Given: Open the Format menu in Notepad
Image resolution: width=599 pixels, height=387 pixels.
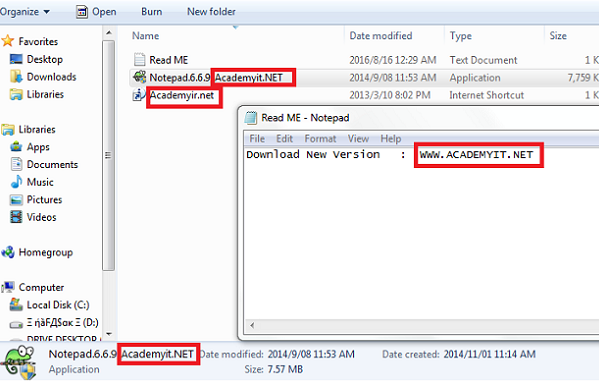Looking at the screenshot, I should point(320,139).
